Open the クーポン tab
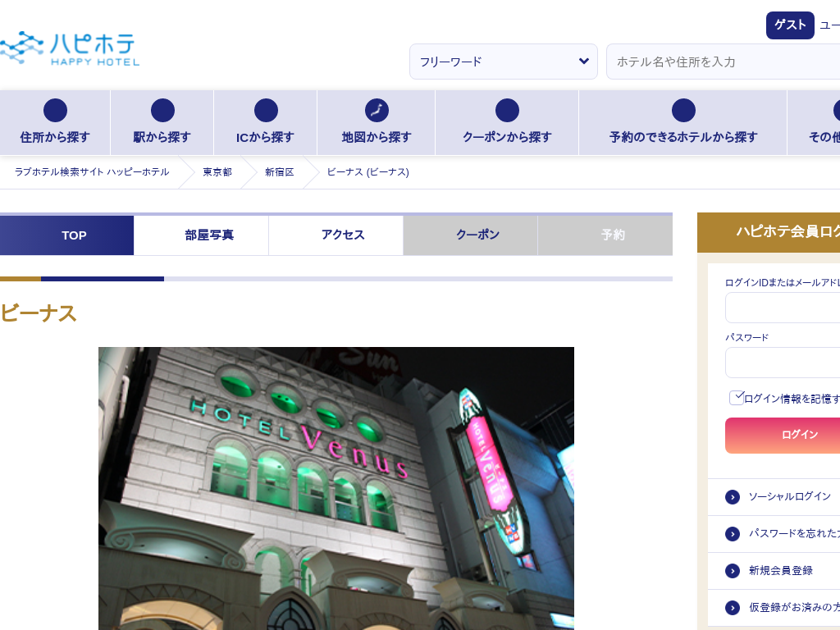 tap(470, 235)
